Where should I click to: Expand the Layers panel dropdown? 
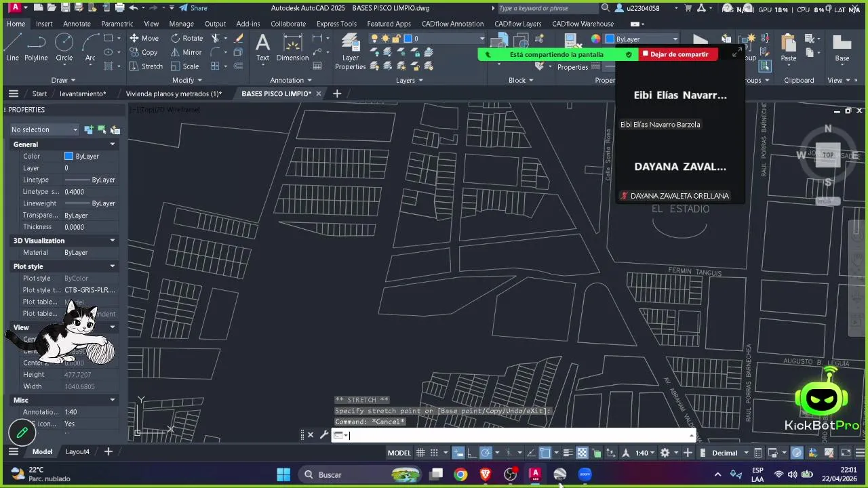(410, 80)
